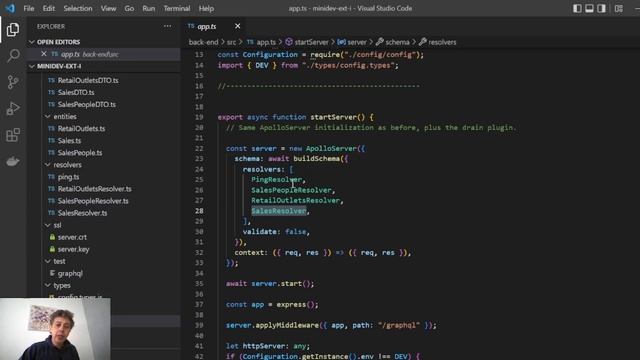Click line number 28 in gutter
This screenshot has width=640, height=360.
pyautogui.click(x=199, y=211)
